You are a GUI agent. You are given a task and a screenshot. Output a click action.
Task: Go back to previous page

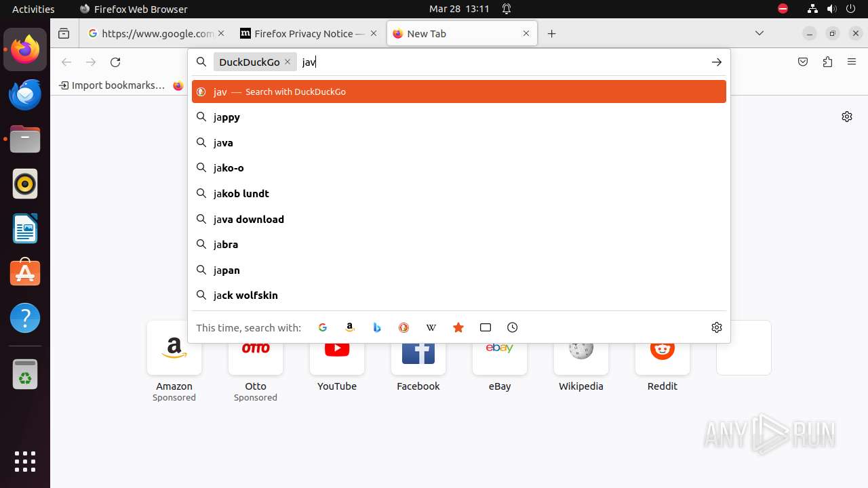click(66, 62)
